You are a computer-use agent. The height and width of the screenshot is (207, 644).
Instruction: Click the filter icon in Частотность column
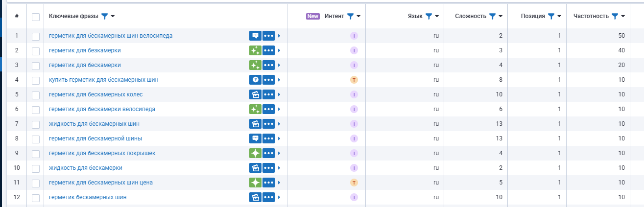(615, 16)
